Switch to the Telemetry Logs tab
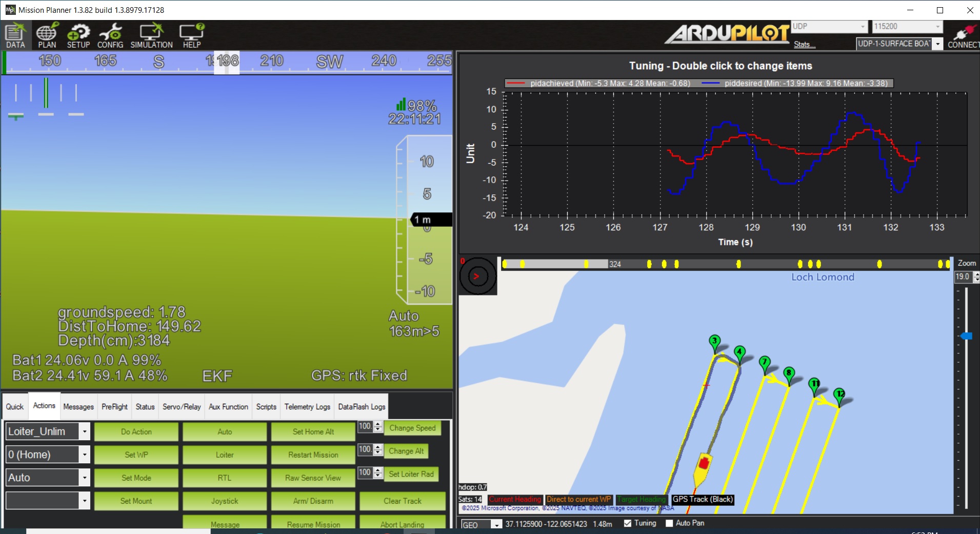Viewport: 980px width, 534px height. click(x=307, y=407)
